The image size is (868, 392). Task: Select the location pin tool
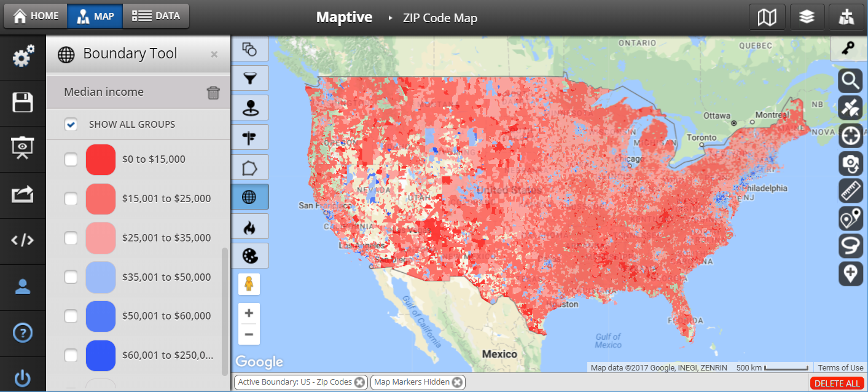pos(249,108)
